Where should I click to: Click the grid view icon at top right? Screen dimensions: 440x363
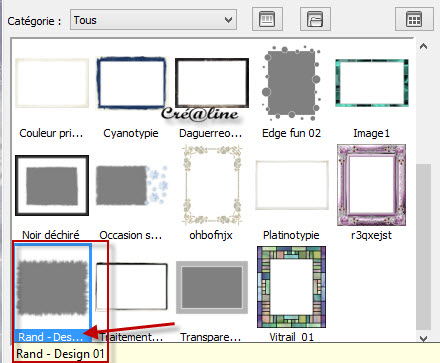tap(414, 19)
